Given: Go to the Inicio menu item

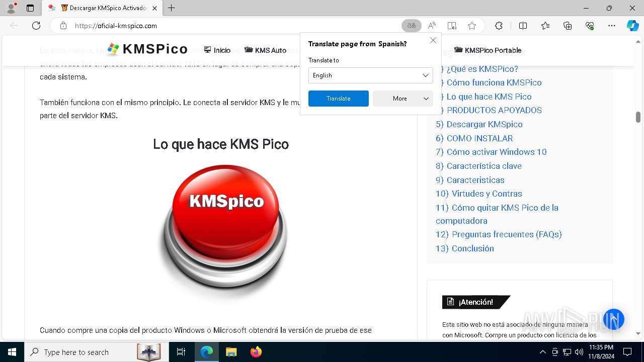Looking at the screenshot, I should (217, 50).
